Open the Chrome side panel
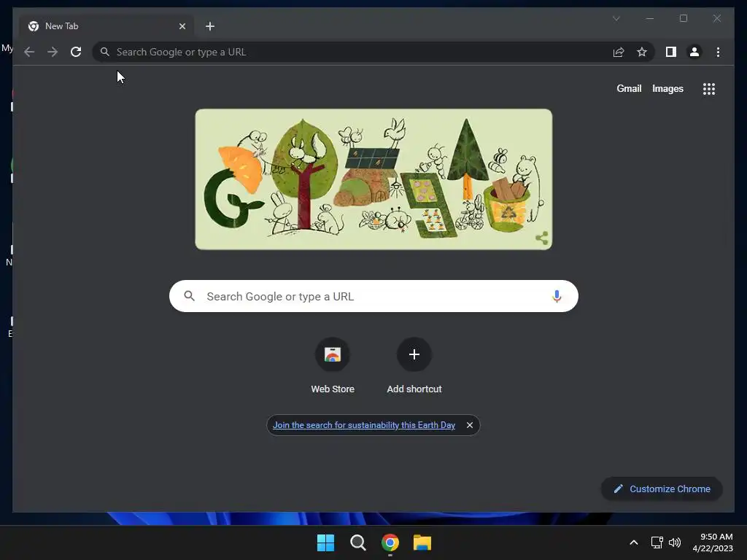Image resolution: width=747 pixels, height=560 pixels. 671,52
